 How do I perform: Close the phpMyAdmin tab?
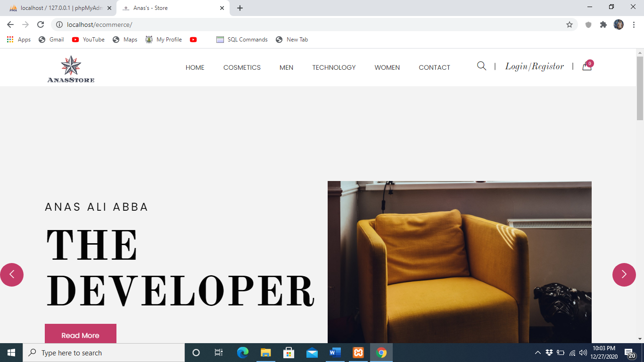109,8
